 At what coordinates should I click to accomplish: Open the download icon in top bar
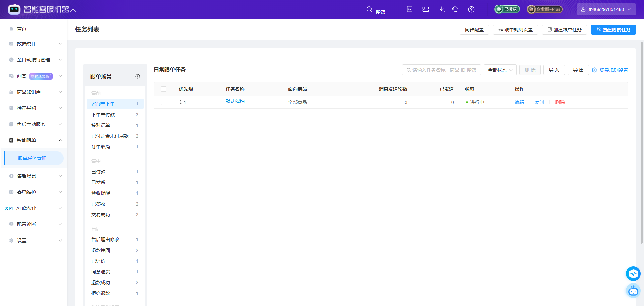[x=442, y=9]
